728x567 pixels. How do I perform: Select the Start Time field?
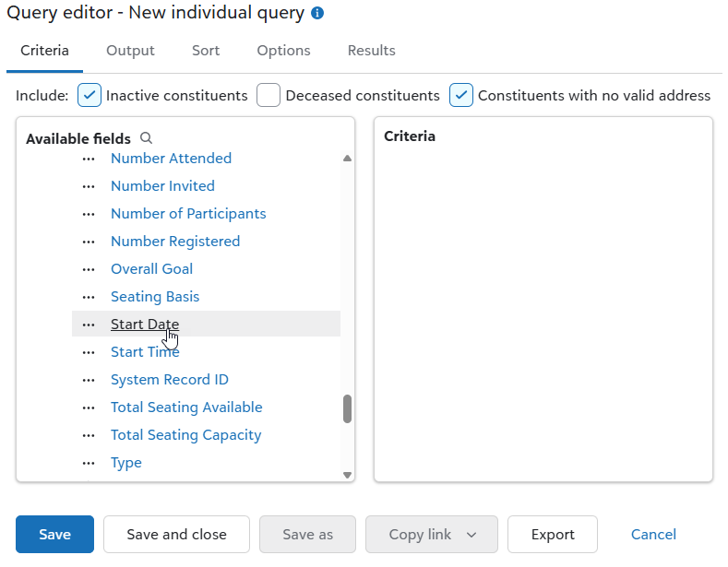145,351
